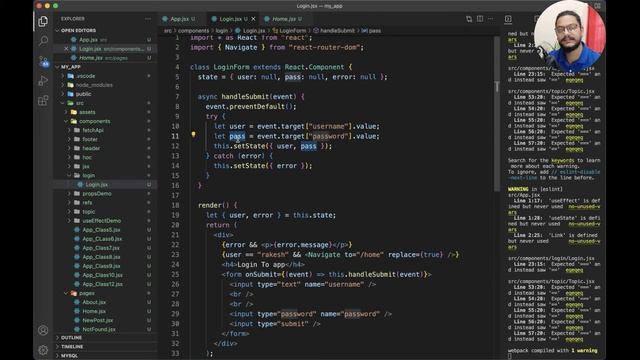Screen dimensions: 640x360
Task: Expand the propsDemo folder
Action: (x=97, y=193)
